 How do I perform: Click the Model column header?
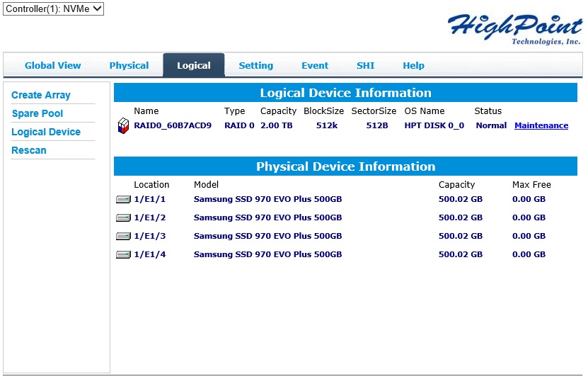206,184
